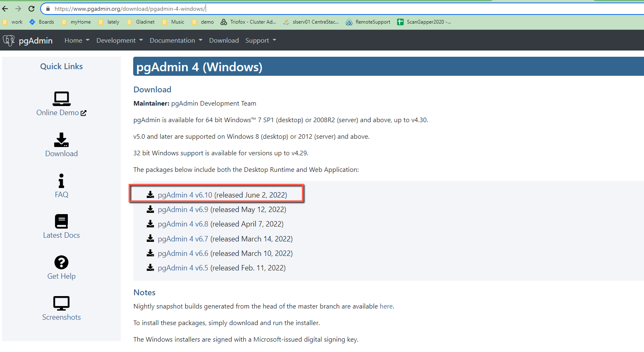Click the browser address bar URL
Screen dimensions: 644x352
tap(130, 9)
